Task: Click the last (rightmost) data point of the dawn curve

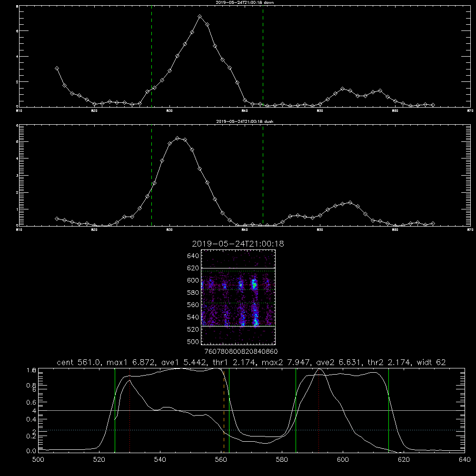Action: (x=433, y=105)
